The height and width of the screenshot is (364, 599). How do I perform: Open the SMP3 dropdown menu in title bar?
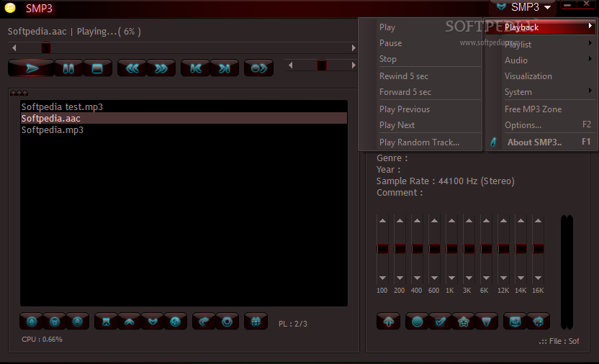(x=524, y=7)
